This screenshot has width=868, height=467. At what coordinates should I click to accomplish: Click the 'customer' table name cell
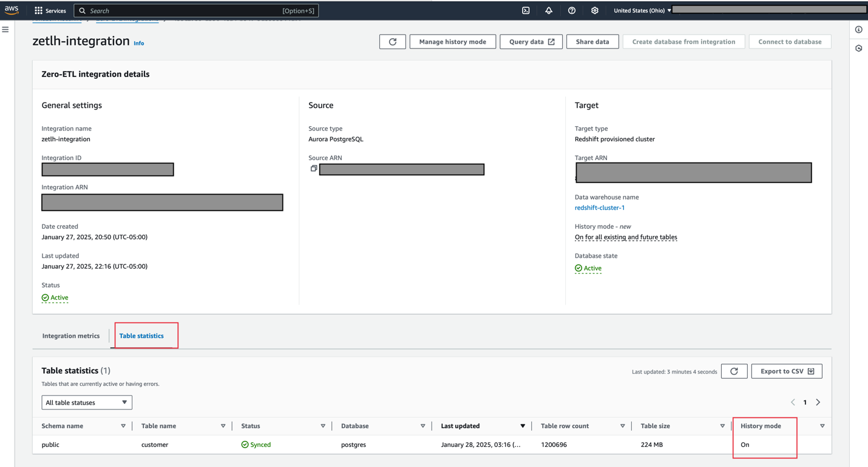(x=155, y=445)
